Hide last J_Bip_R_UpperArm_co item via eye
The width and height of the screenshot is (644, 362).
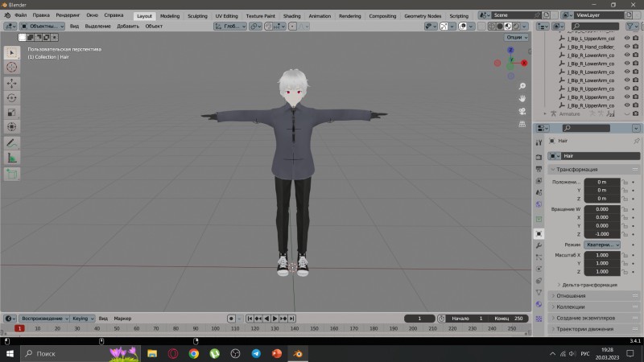pyautogui.click(x=627, y=105)
